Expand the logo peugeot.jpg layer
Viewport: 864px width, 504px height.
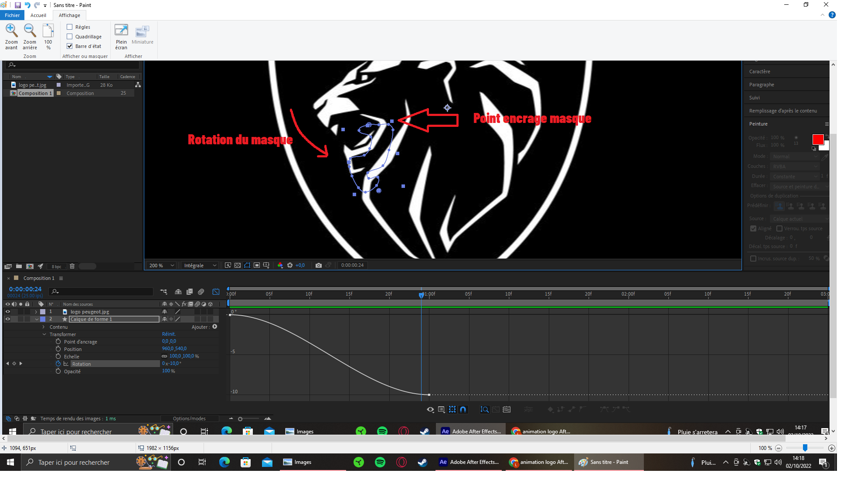[36, 312]
